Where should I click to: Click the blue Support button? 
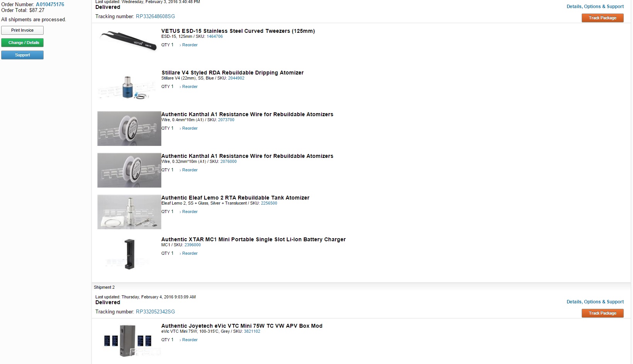(x=22, y=55)
